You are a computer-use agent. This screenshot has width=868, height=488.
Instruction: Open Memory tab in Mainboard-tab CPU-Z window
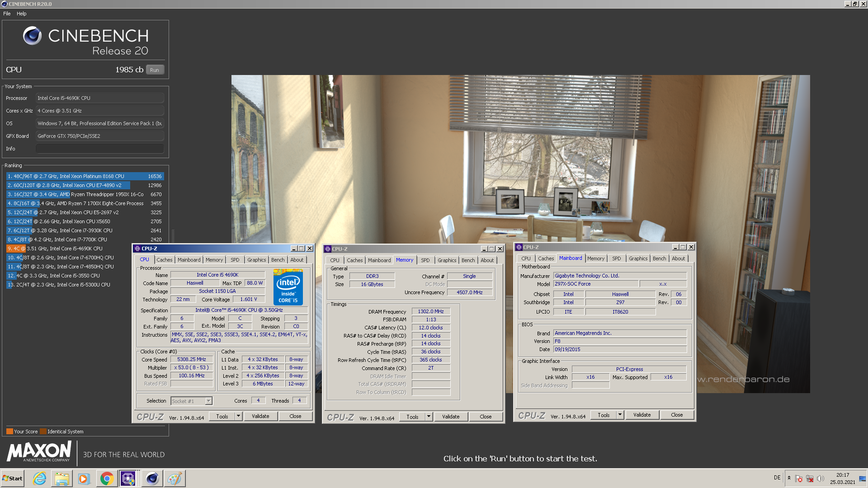(x=596, y=258)
